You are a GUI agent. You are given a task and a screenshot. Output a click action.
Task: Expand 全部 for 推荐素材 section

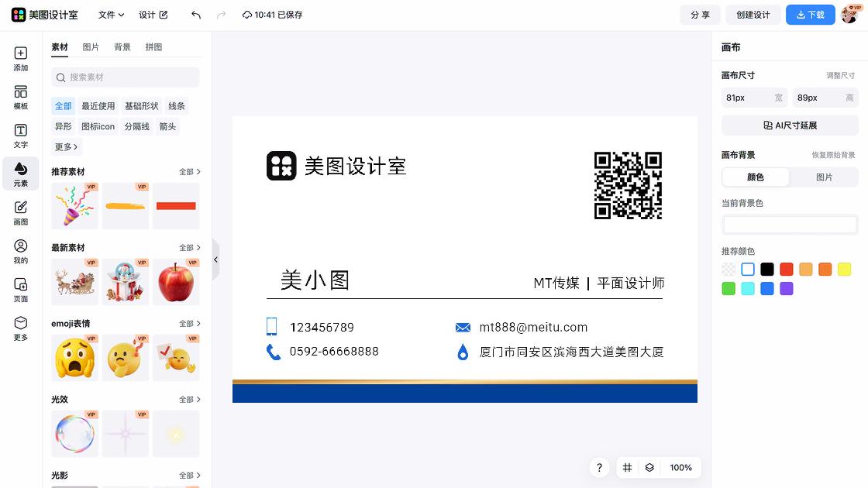point(189,172)
